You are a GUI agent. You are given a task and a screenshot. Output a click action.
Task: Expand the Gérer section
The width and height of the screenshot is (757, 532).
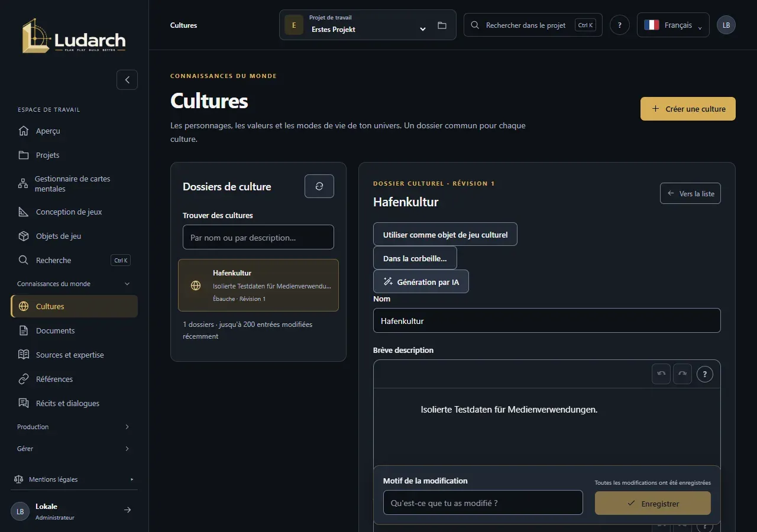tap(74, 449)
